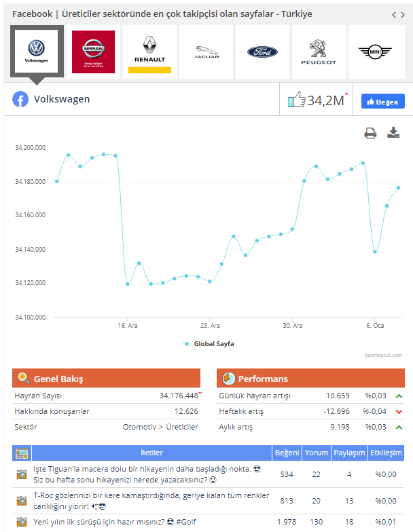Click the Genel Bakış magnifier icon

tap(23, 377)
